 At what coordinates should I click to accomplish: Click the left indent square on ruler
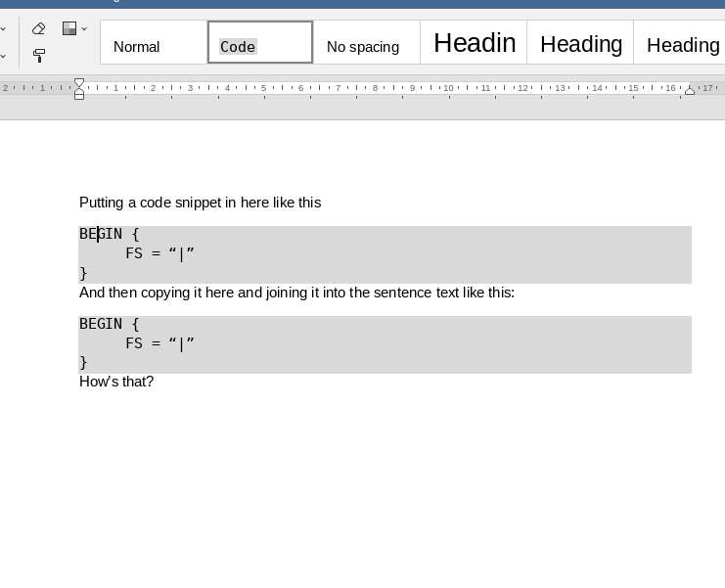point(79,96)
